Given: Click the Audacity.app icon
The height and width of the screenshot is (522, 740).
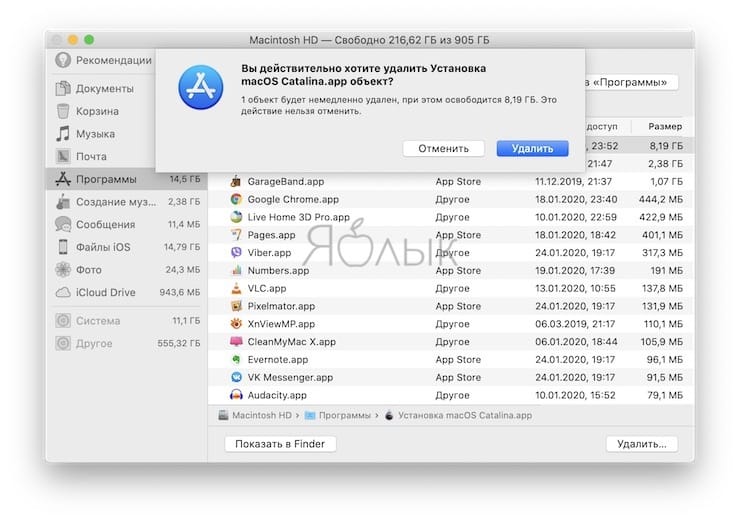Looking at the screenshot, I should (x=236, y=395).
